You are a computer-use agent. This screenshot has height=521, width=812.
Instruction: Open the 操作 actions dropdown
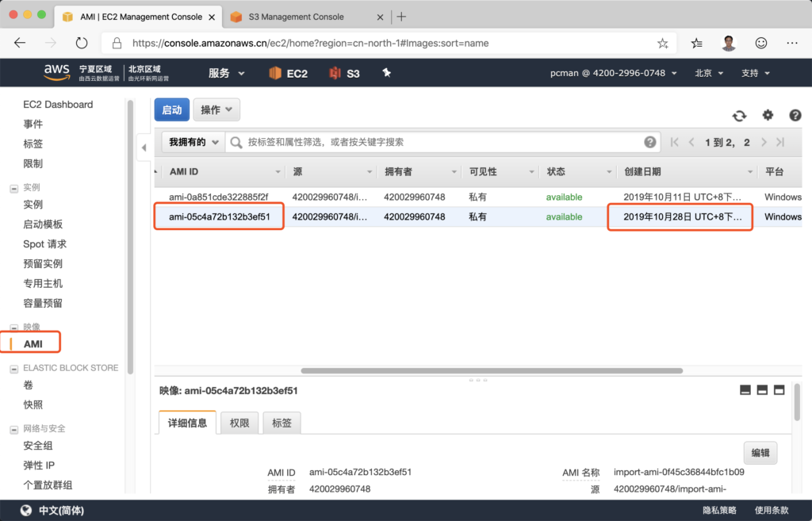coord(216,110)
